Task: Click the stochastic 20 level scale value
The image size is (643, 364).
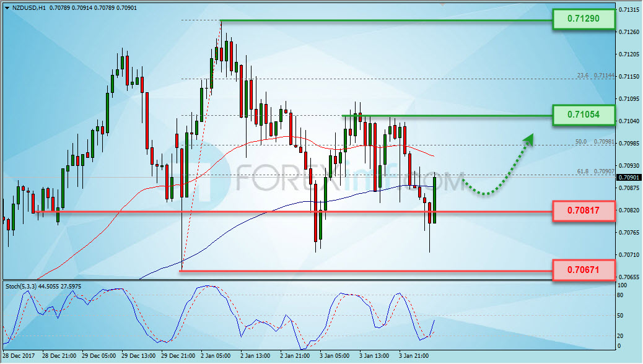Action: pos(620,336)
